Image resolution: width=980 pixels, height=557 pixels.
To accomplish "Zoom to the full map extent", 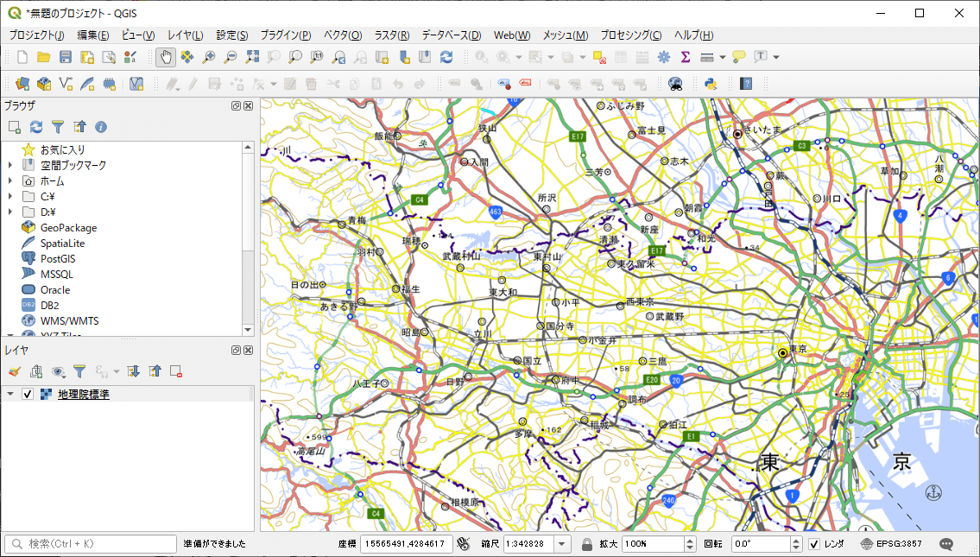I will (252, 58).
